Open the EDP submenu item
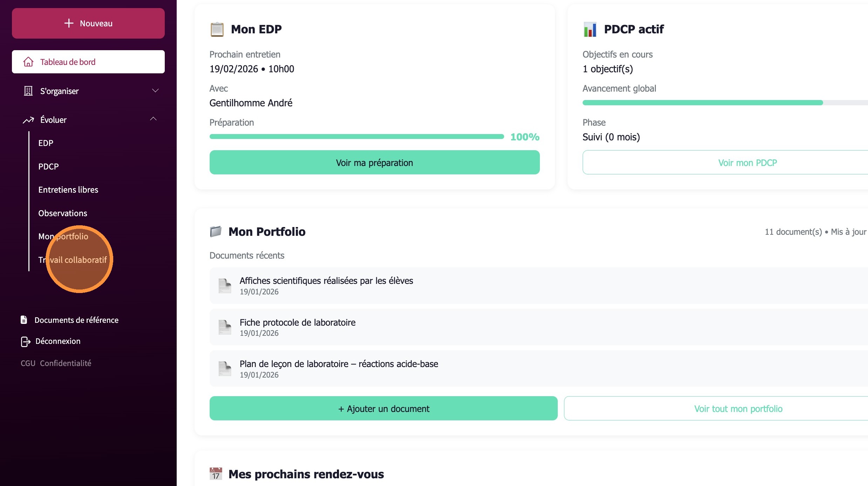Image resolution: width=868 pixels, height=486 pixels. (46, 143)
